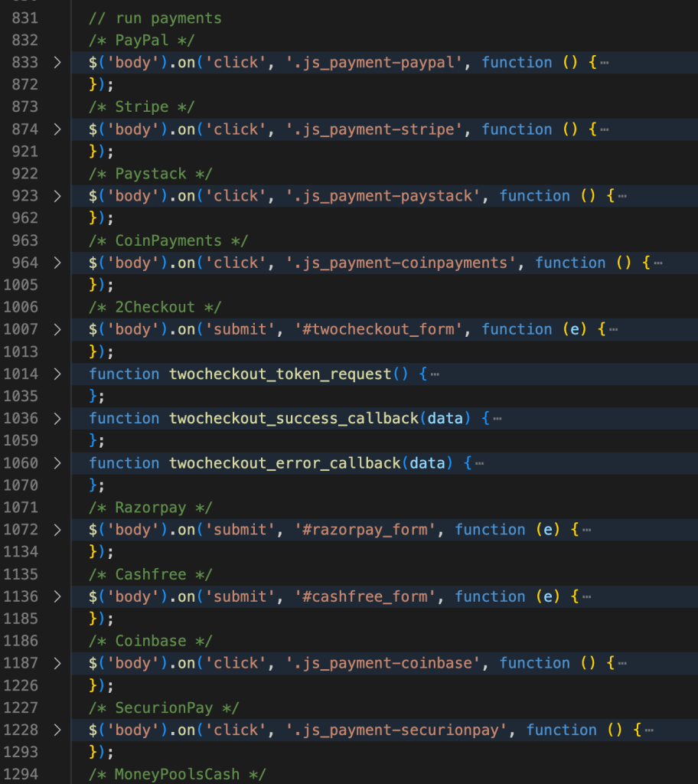Click the '.js_payment-paypal' selector string
This screenshot has height=784, width=698.
[x=374, y=63]
